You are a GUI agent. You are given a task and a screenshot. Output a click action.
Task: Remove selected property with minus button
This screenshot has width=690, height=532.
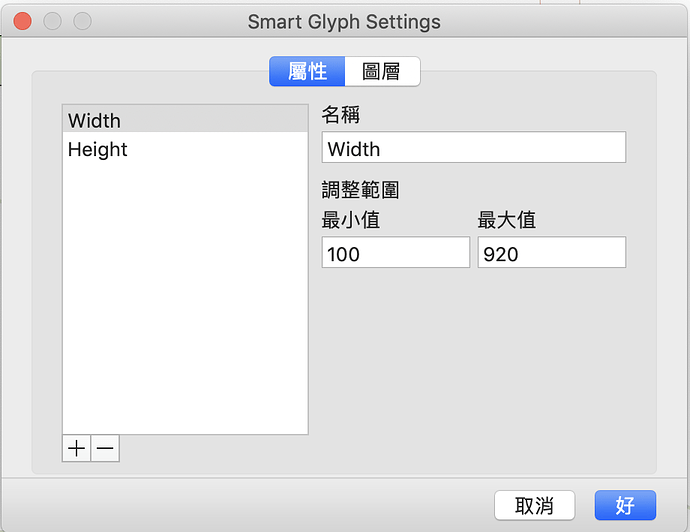(x=105, y=448)
